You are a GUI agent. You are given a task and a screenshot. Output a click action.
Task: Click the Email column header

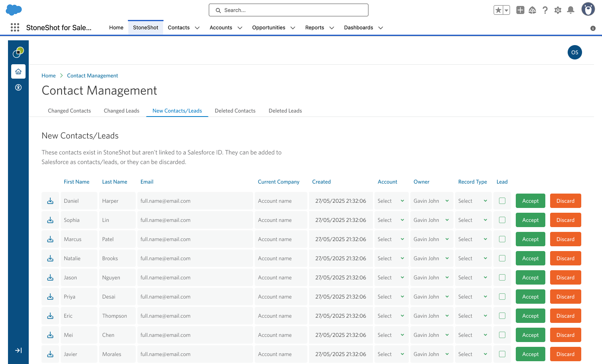pos(147,182)
